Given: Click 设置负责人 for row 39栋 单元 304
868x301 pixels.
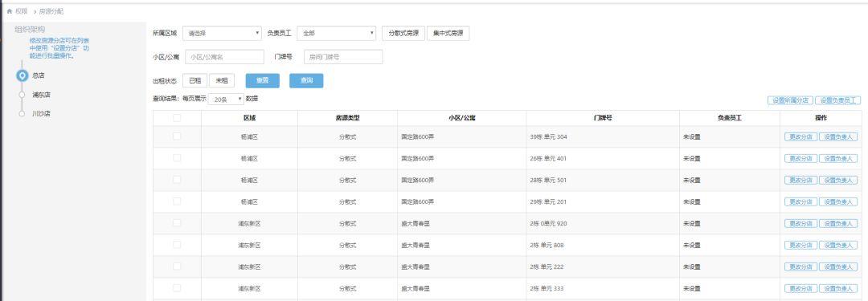Looking at the screenshot, I should pos(838,136).
